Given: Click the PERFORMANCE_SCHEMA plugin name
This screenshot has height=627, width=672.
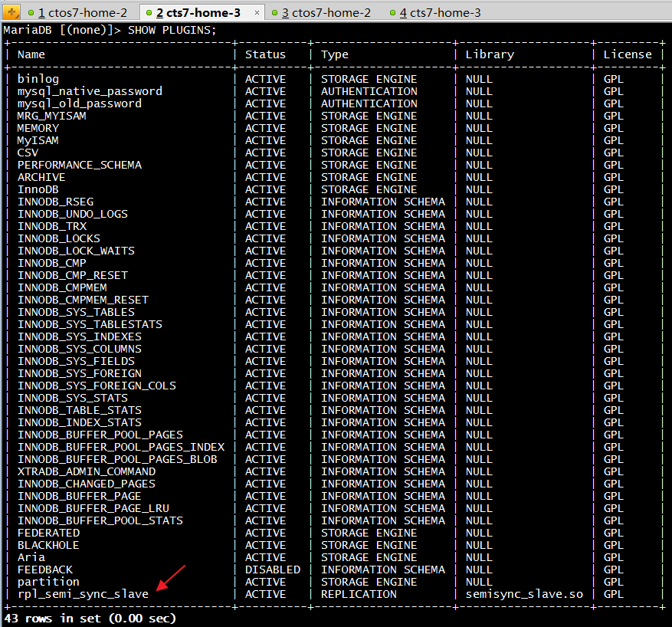Looking at the screenshot, I should coord(79,165).
